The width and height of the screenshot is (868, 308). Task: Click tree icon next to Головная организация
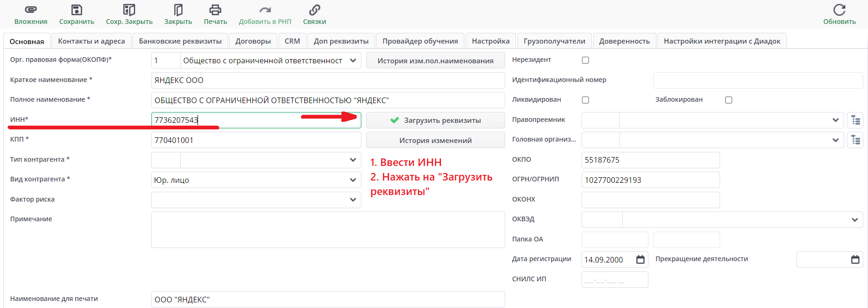click(855, 140)
